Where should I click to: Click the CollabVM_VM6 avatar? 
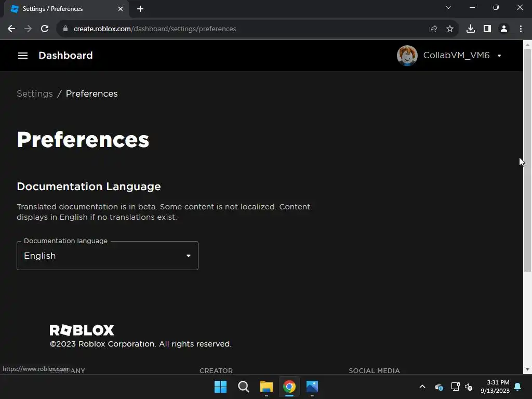(407, 55)
